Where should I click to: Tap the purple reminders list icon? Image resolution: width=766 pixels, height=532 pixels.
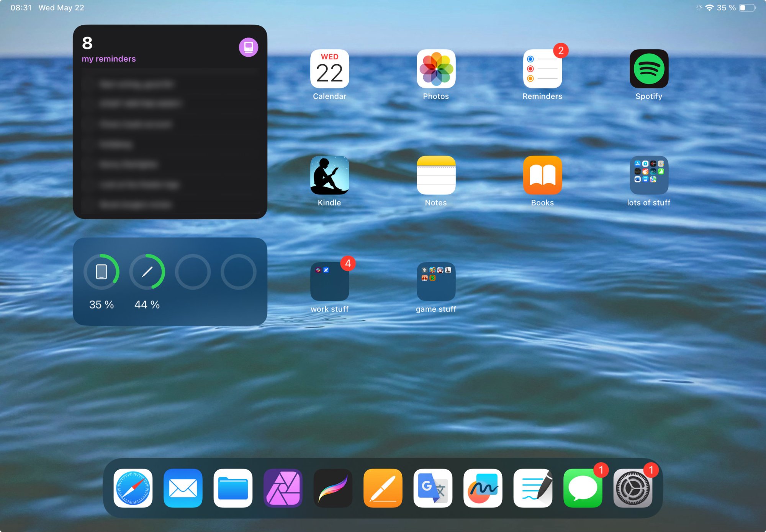(x=248, y=47)
